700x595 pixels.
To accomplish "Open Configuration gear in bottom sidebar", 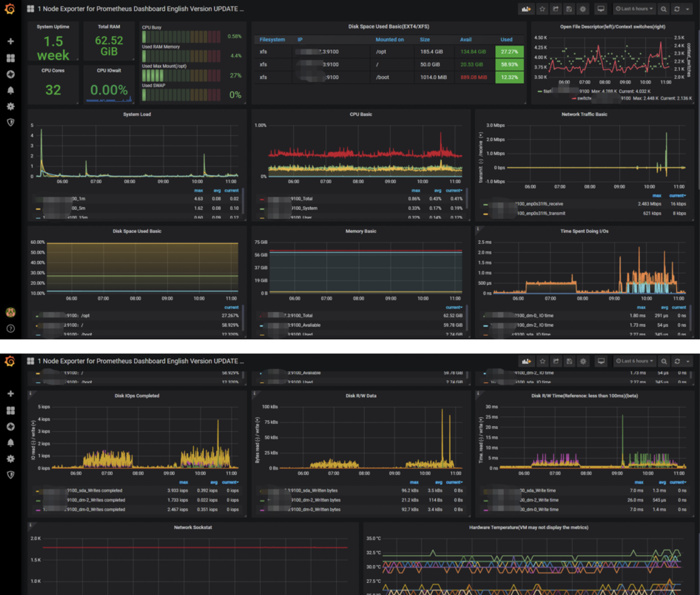I will (x=11, y=459).
